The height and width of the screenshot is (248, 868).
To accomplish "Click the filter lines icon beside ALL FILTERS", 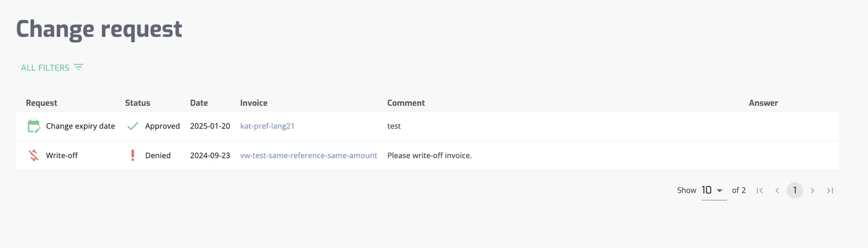I will click(x=78, y=67).
